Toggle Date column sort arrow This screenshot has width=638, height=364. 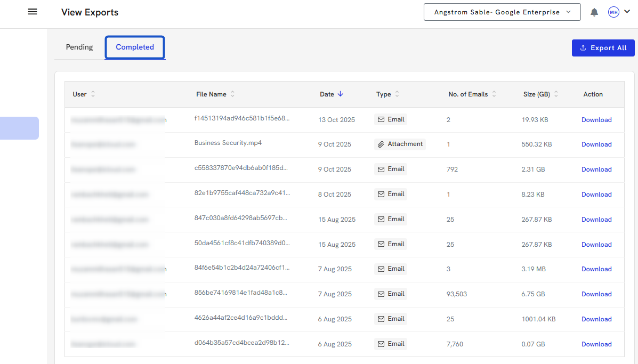[341, 94]
